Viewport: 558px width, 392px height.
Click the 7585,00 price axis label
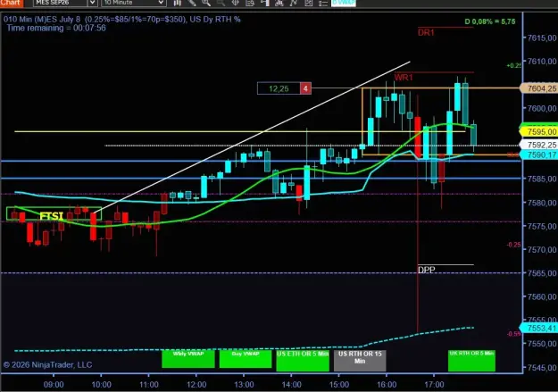(x=542, y=179)
